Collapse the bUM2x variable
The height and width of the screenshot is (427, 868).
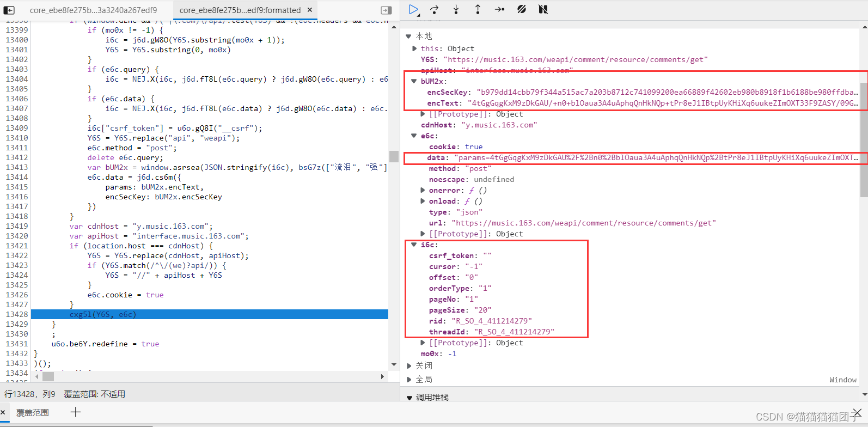(x=414, y=81)
